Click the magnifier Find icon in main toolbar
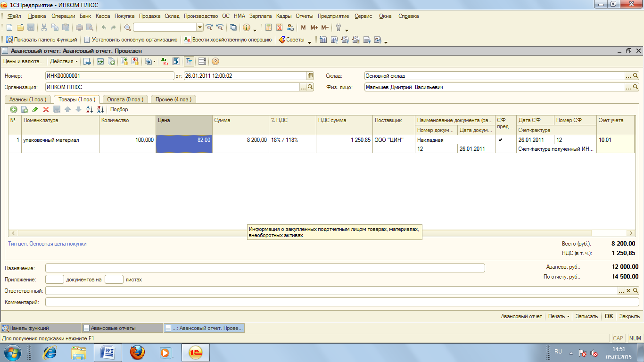Viewport: 644px width, 362px height. point(127,27)
